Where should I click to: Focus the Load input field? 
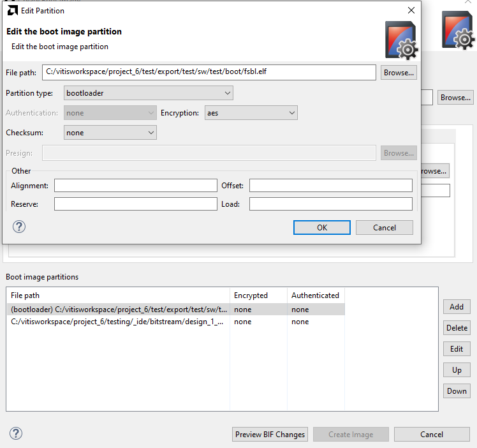(331, 204)
